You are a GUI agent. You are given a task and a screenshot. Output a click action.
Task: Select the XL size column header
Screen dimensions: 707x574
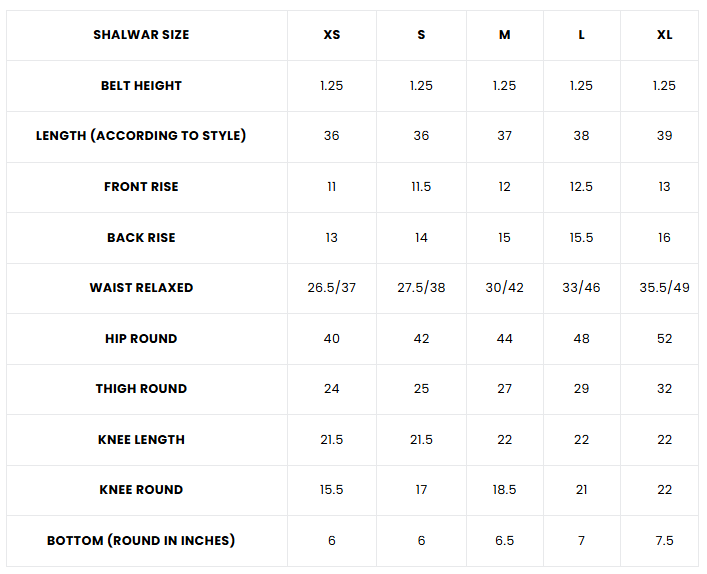664,35
